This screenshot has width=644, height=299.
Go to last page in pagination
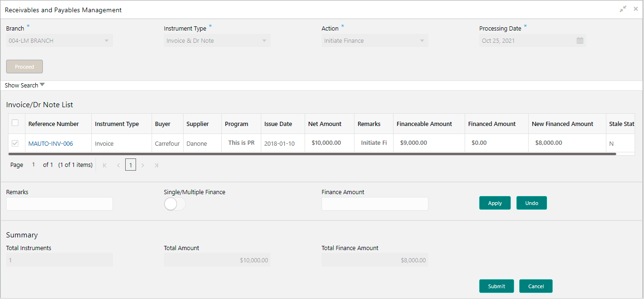(156, 165)
